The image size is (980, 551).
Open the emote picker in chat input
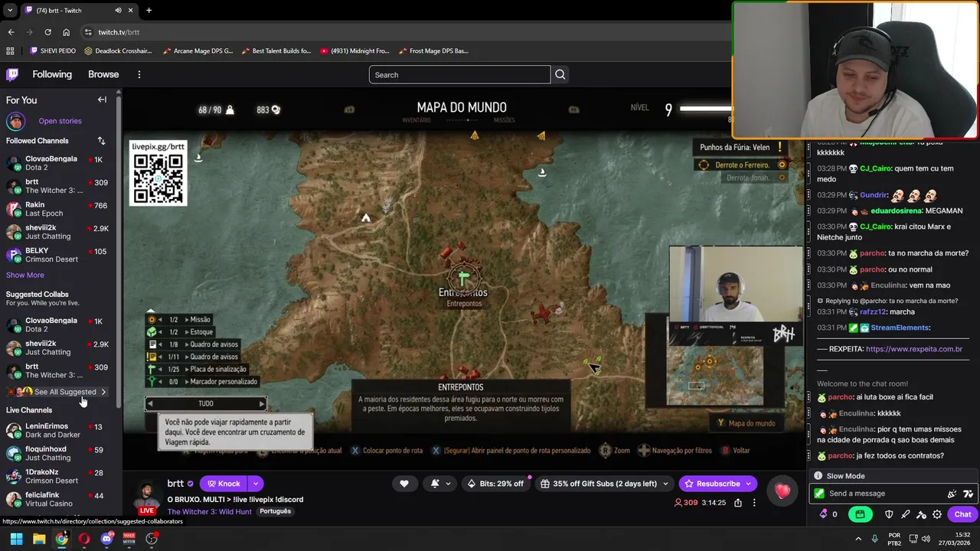[968, 494]
